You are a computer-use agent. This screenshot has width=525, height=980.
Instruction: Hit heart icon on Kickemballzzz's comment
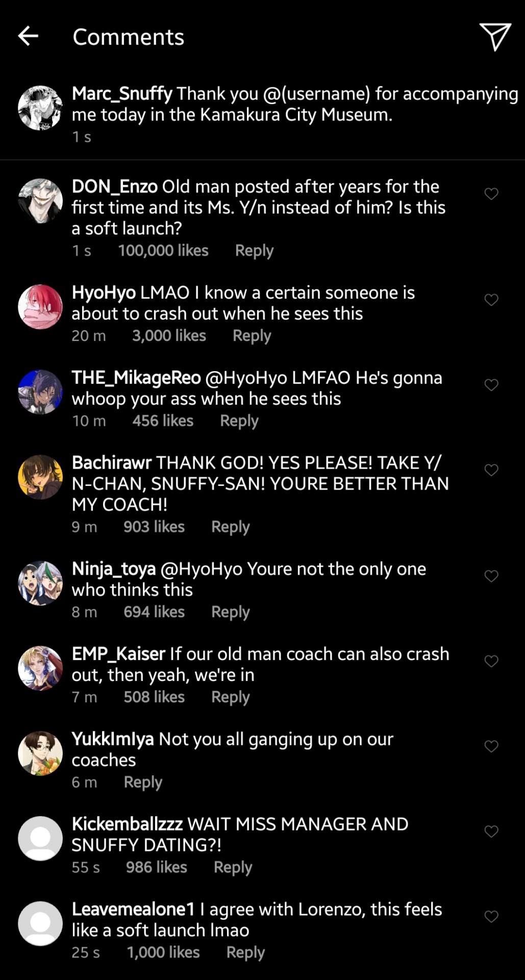click(491, 832)
